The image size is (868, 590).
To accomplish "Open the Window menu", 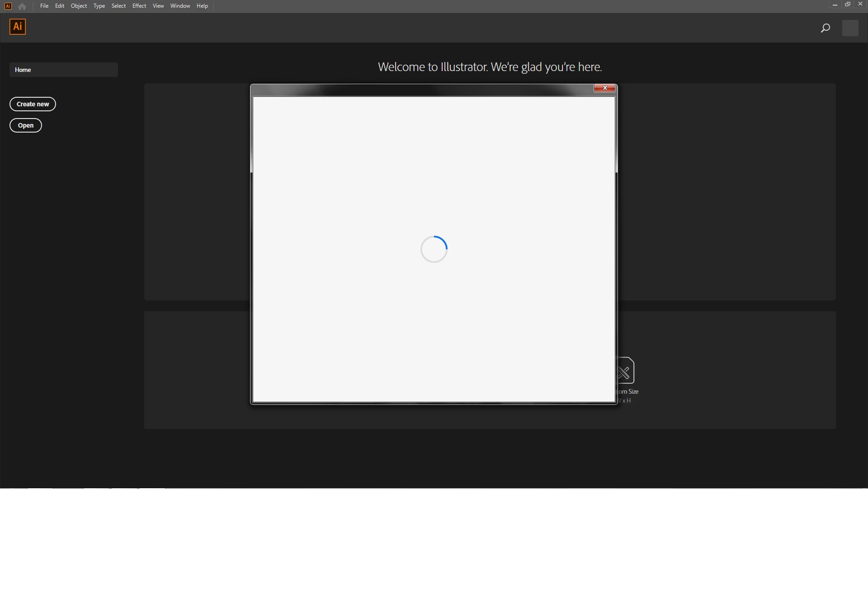I will point(180,6).
